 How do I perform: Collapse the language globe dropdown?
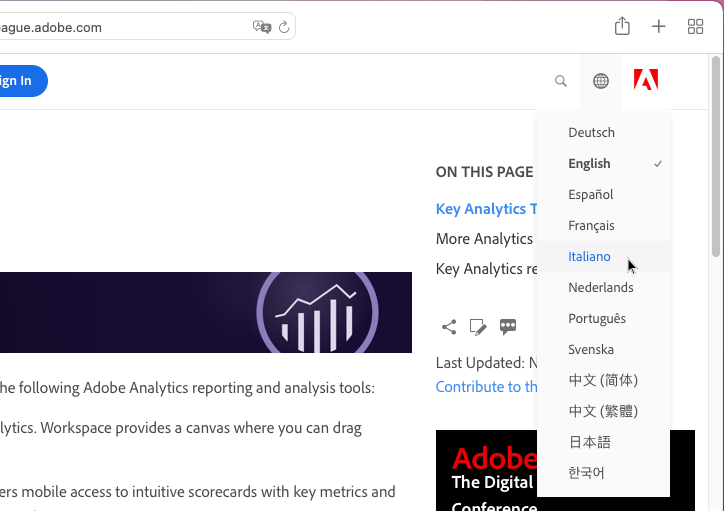(601, 81)
